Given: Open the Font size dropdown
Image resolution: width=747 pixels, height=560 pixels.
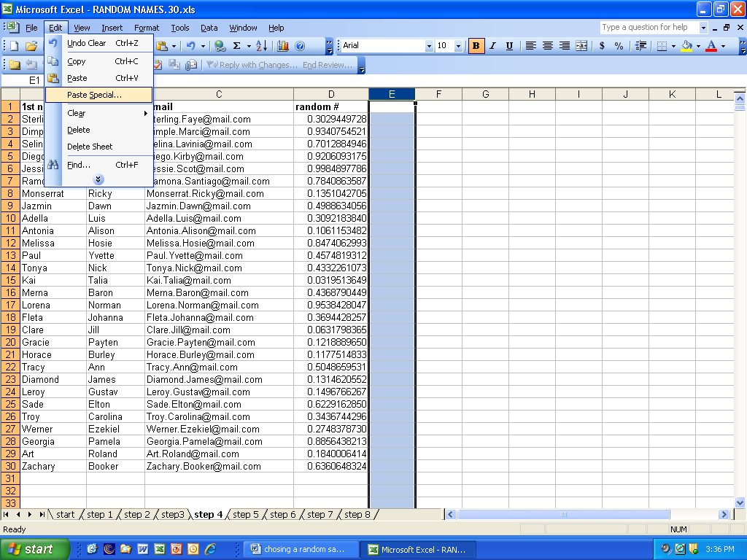Looking at the screenshot, I should [x=458, y=46].
